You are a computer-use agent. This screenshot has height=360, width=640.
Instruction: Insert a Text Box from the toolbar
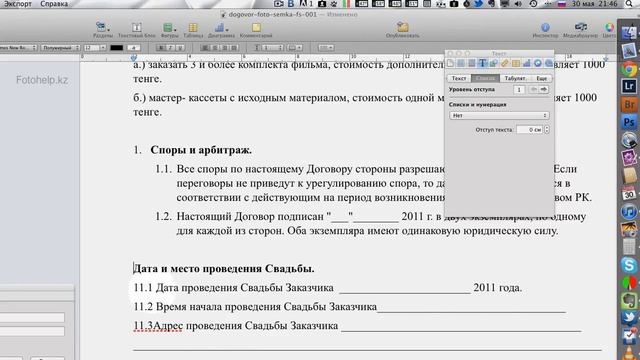pos(136,30)
